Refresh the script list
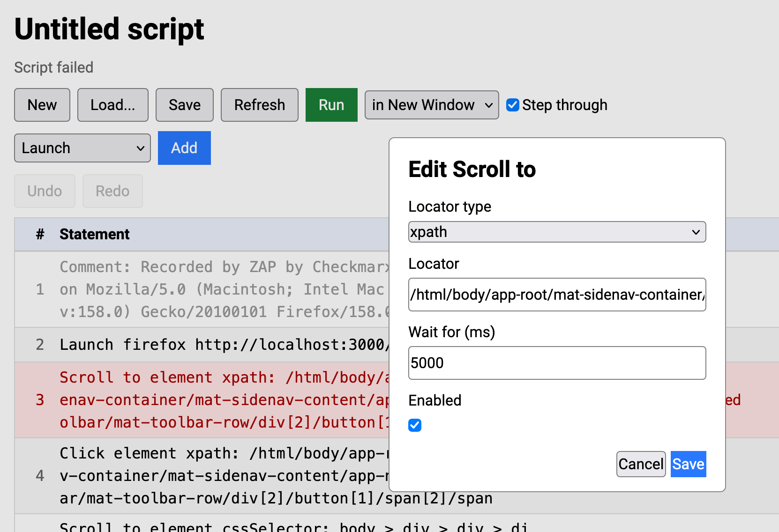The height and width of the screenshot is (532, 779). pyautogui.click(x=260, y=105)
